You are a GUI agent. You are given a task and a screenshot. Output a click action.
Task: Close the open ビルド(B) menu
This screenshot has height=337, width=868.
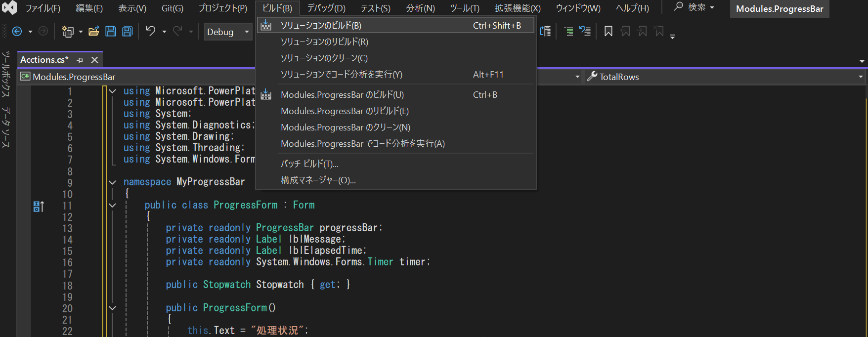[x=277, y=8]
